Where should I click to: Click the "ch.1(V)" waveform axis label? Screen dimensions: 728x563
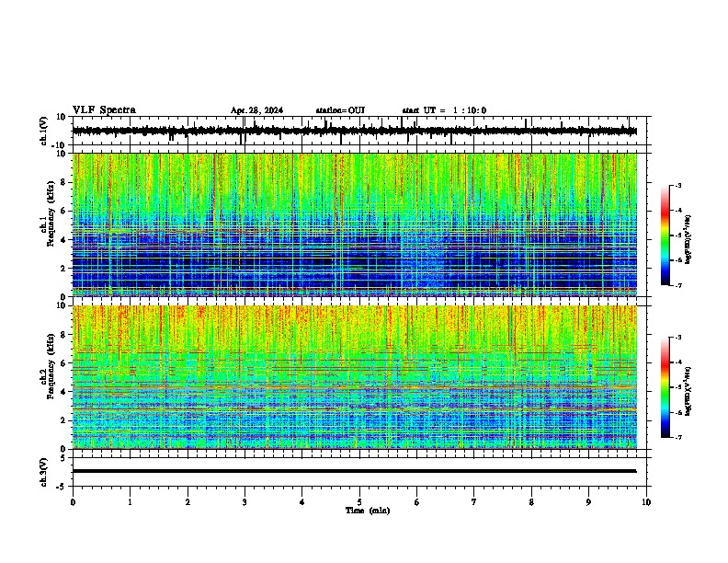click(x=44, y=131)
